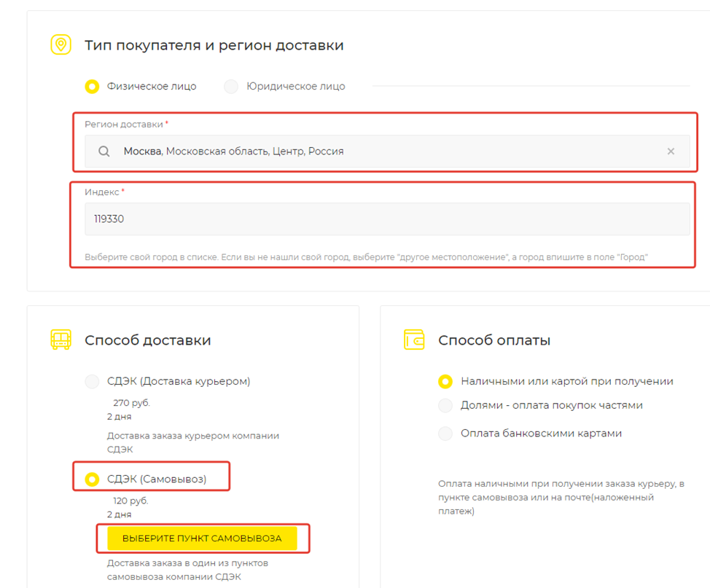The height and width of the screenshot is (588, 710).
Task: Click the location pin icon by buyer type heading
Action: 61,45
